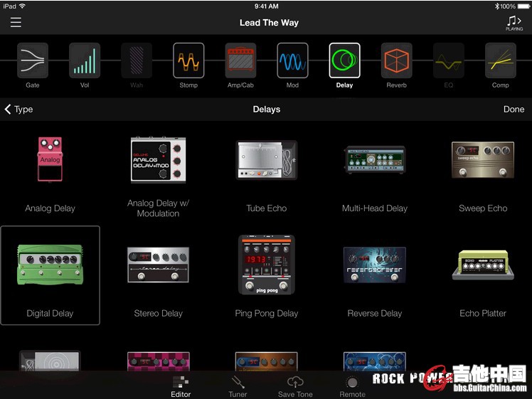This screenshot has width=532, height=399.
Task: Open the Tuner tab
Action: click(238, 386)
